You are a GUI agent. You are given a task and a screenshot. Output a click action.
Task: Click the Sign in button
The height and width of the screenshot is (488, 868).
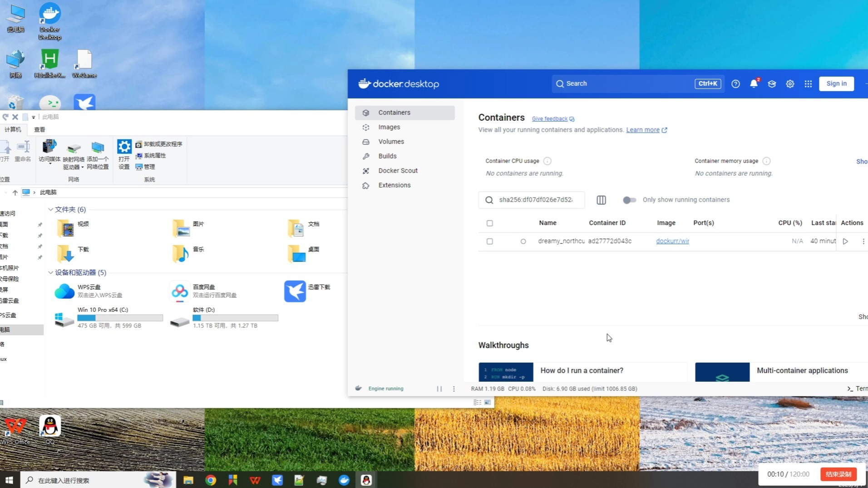coord(836,84)
